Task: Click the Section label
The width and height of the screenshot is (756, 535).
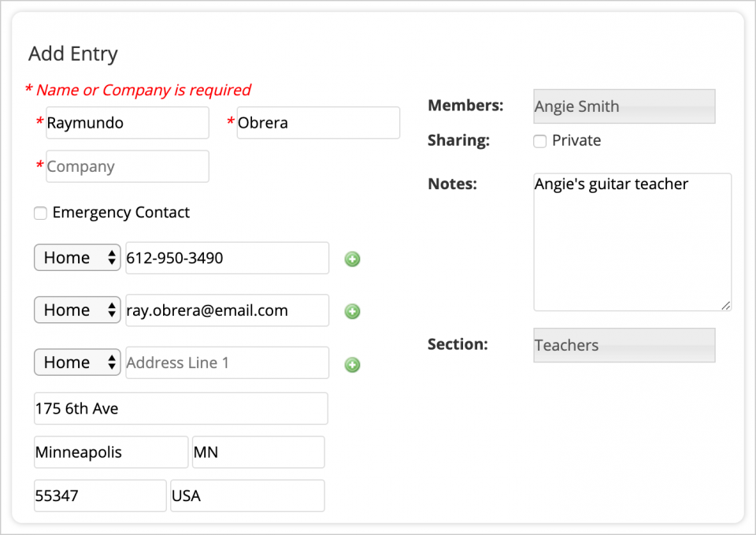Action: click(x=458, y=344)
